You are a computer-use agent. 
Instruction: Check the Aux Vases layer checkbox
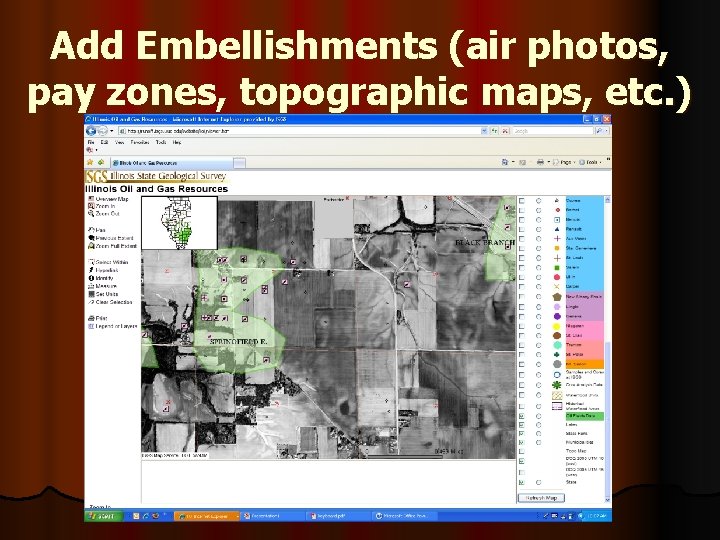pyautogui.click(x=522, y=239)
